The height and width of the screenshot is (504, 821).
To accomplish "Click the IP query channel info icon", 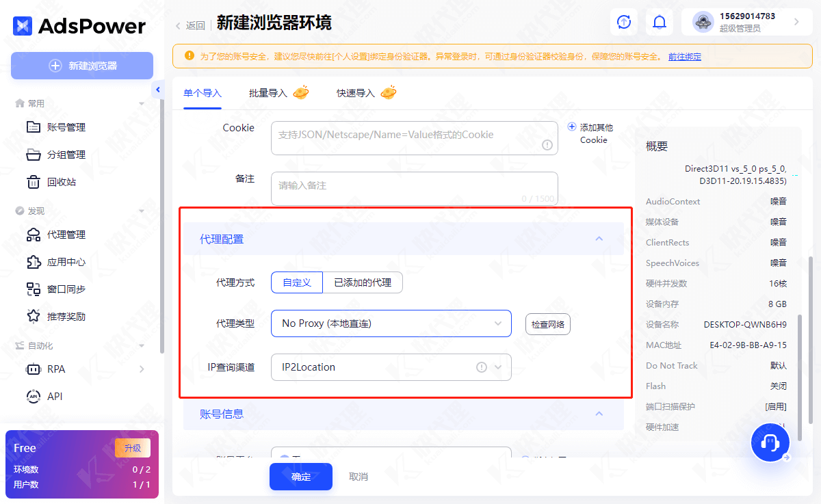I will click(481, 367).
